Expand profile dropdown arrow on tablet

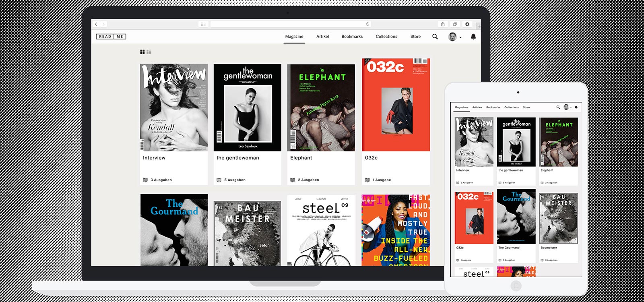[x=571, y=108]
